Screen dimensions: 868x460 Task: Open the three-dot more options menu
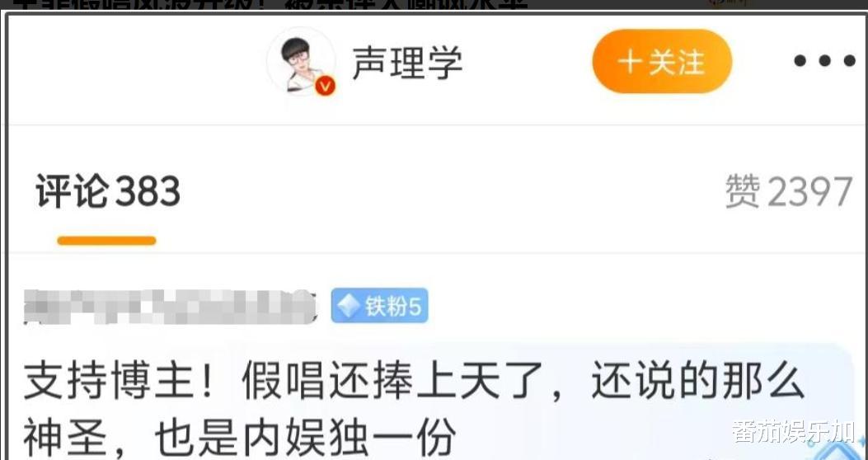824,61
